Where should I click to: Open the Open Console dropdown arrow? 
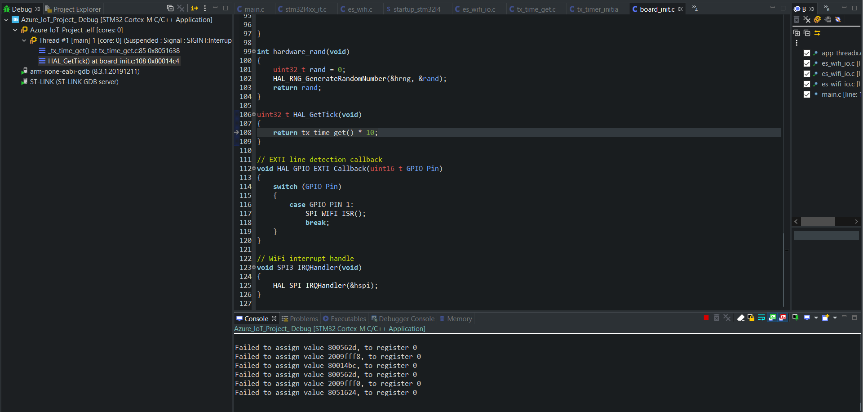(x=835, y=318)
